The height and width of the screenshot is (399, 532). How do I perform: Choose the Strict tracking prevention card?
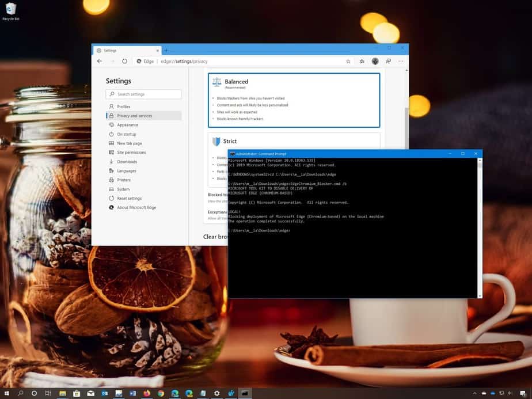tap(294, 141)
